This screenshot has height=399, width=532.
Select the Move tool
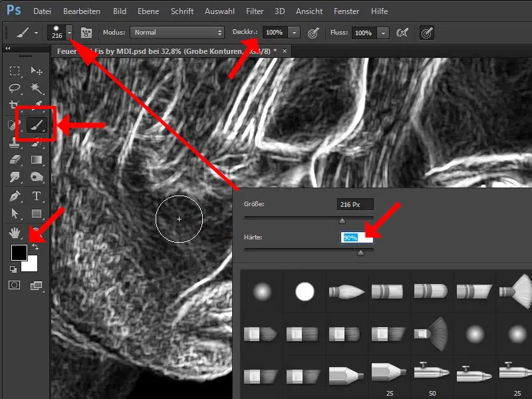pyautogui.click(x=37, y=70)
